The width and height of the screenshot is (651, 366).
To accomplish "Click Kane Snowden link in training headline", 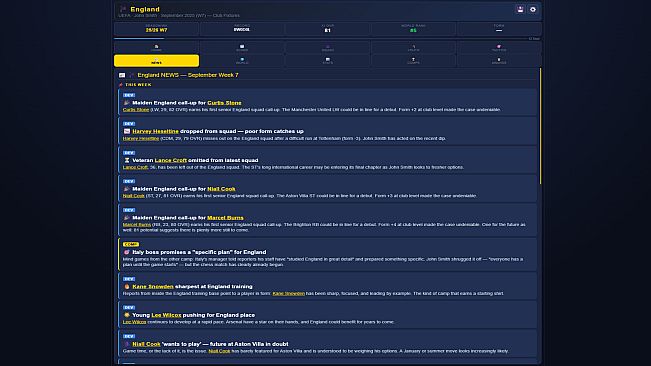I will click(153, 286).
